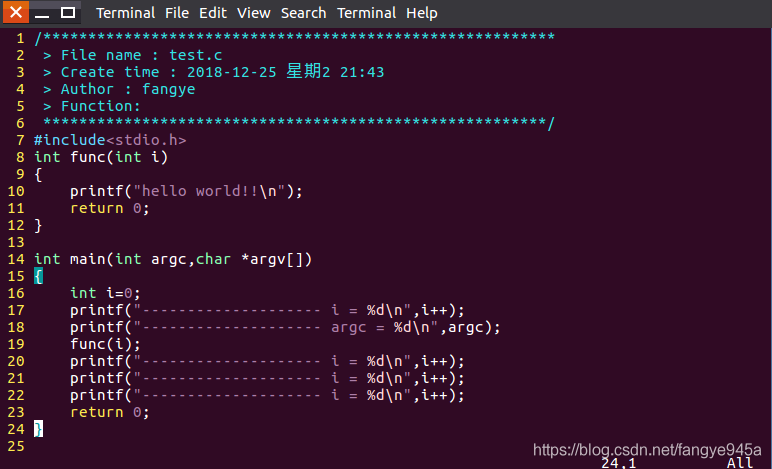Viewport: 772px width, 469px height.
Task: Open the Help menu
Action: point(421,13)
